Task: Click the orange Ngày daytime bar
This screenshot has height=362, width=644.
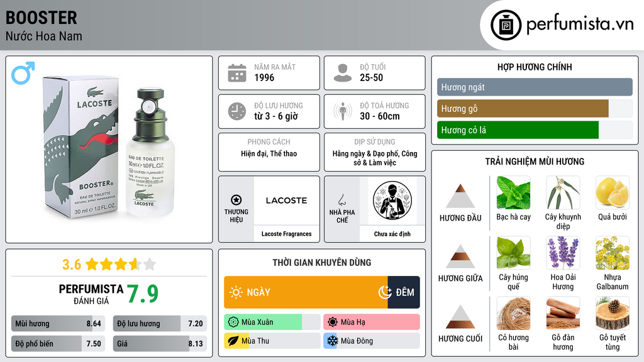Action: pos(306,292)
